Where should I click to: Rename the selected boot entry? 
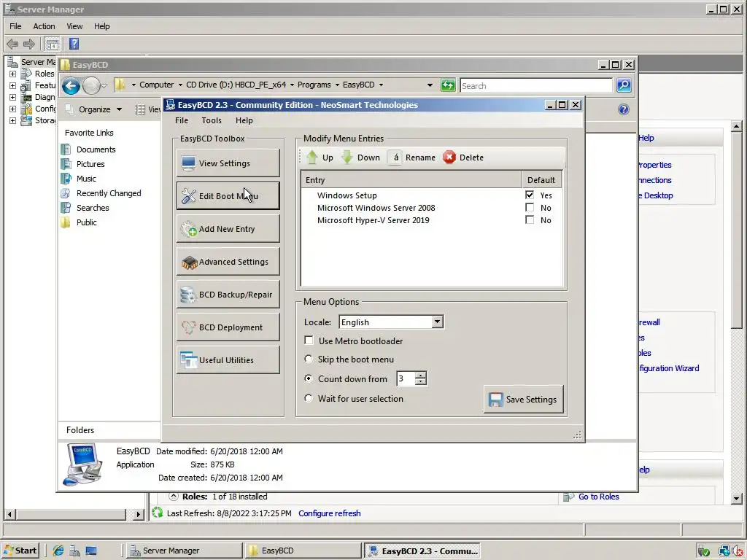coord(412,157)
